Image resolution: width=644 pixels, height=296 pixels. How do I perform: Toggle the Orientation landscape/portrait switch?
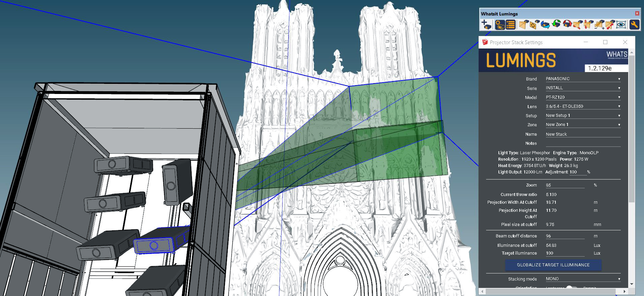[572, 288]
